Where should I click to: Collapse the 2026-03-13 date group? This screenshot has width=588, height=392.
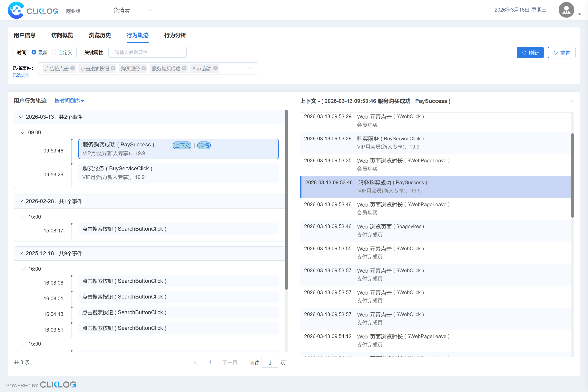tap(21, 117)
